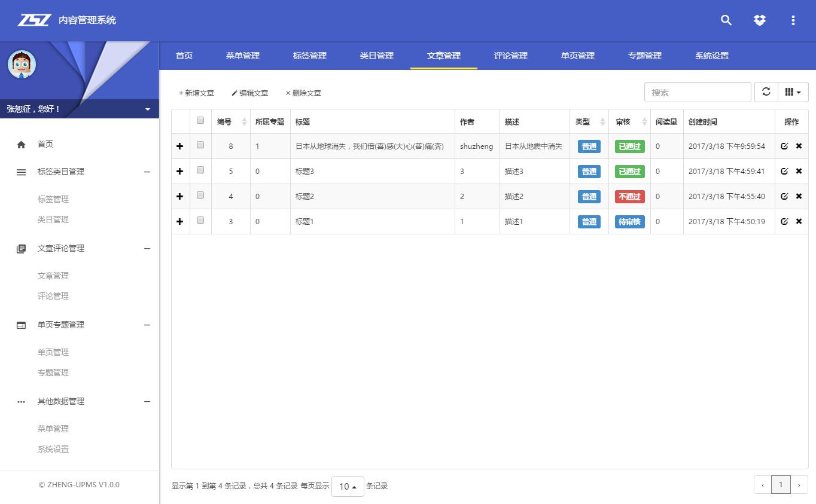The image size is (816, 504).
Task: Click the apps grid icon in the header
Action: pos(759,20)
